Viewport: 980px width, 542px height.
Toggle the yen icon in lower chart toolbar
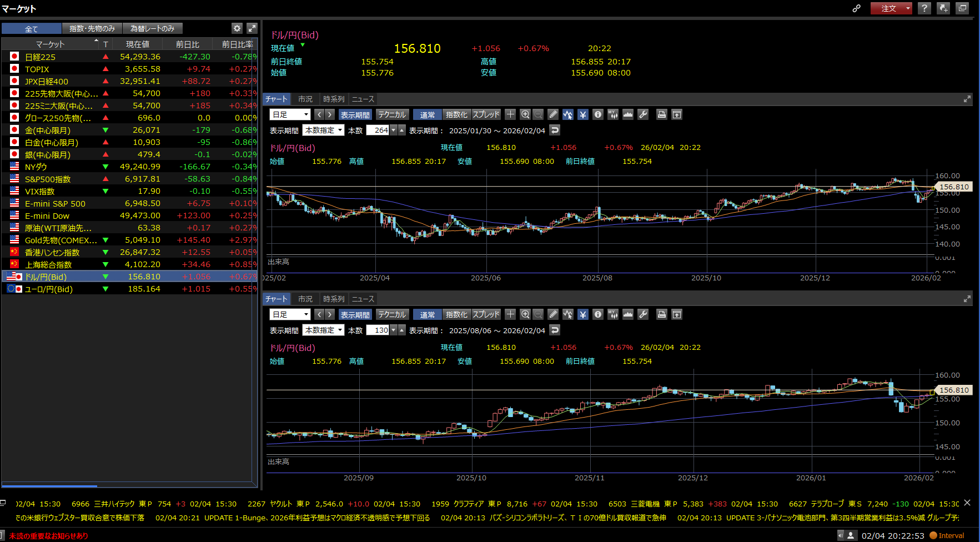[x=583, y=314]
